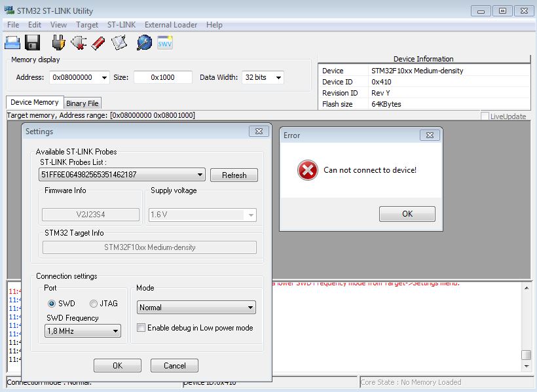Close the Settings dialog with X
This screenshot has height=392, width=537.
(259, 131)
